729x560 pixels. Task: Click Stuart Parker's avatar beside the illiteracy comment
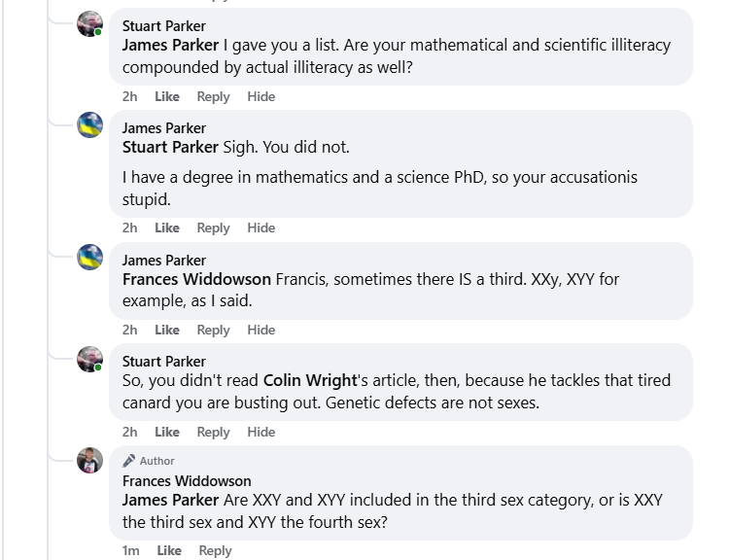point(90,24)
